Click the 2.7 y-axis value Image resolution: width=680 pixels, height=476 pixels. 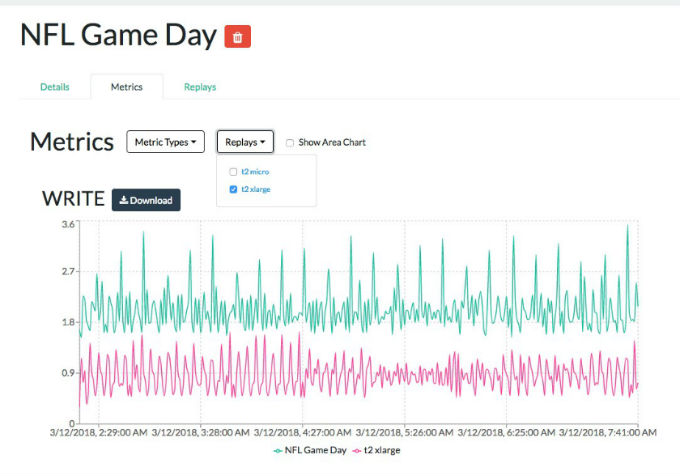[68, 271]
